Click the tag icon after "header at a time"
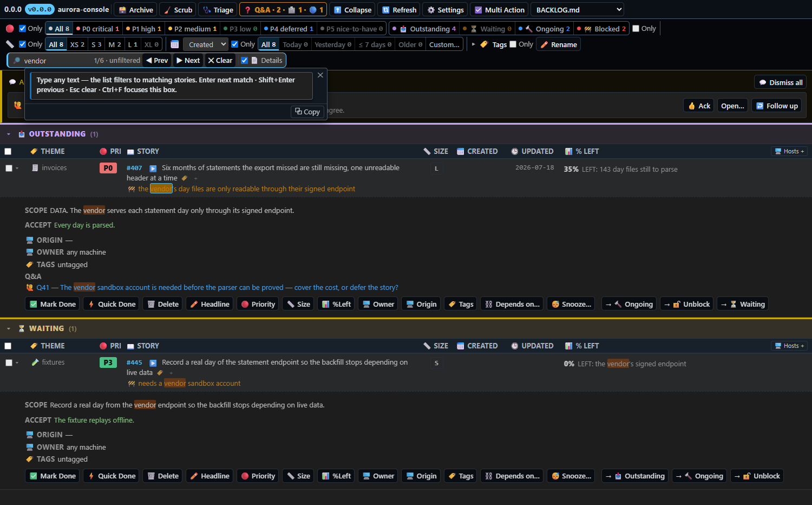Viewport: 812px width, 505px height. tap(184, 178)
